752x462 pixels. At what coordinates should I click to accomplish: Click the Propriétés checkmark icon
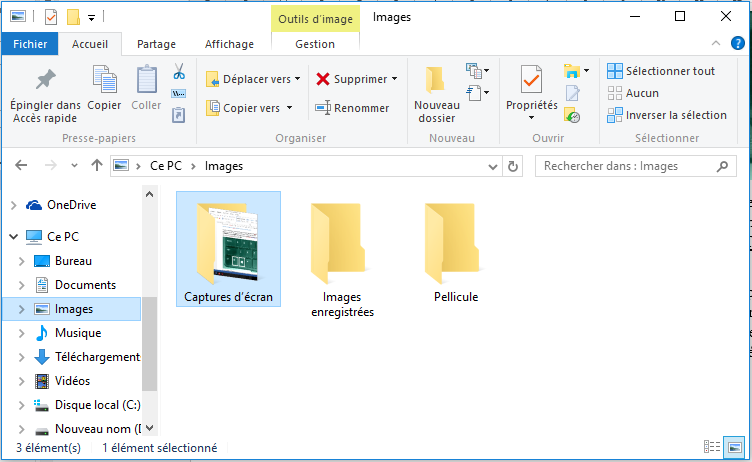click(x=531, y=79)
